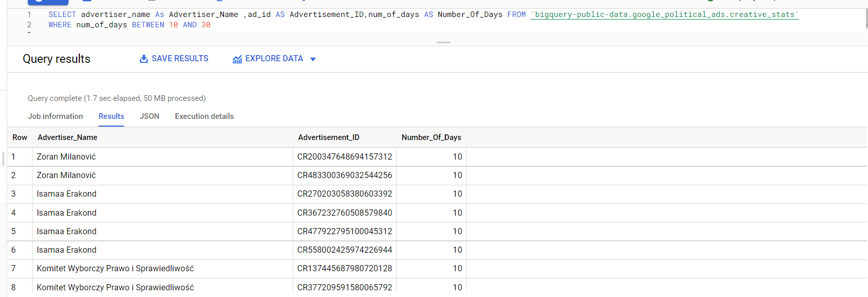Image resolution: width=868 pixels, height=297 pixels.
Task: Click the panel resize handle above Query results
Action: pyautogui.click(x=443, y=42)
